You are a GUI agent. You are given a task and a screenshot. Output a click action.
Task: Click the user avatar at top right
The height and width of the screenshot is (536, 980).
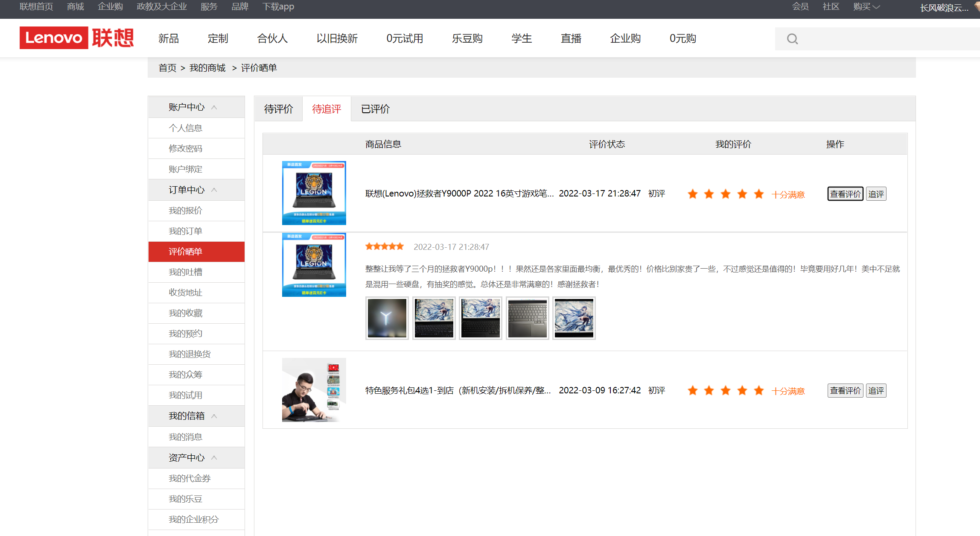(x=977, y=6)
